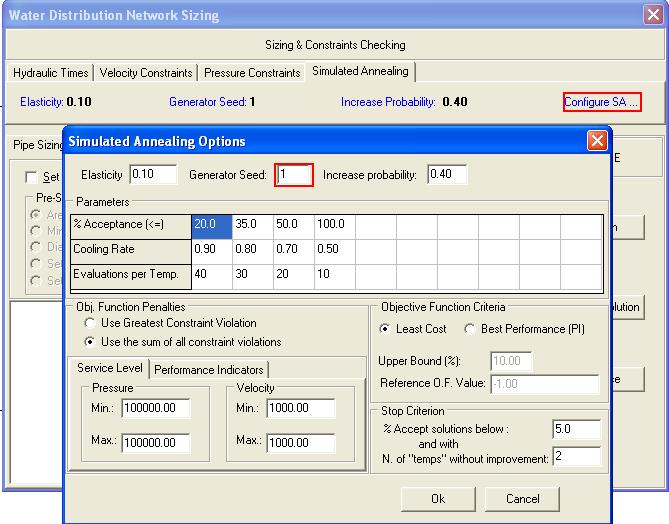Image resolution: width=669 pixels, height=524 pixels.
Task: Select the 35.0 acceptance cell
Action: (x=253, y=227)
